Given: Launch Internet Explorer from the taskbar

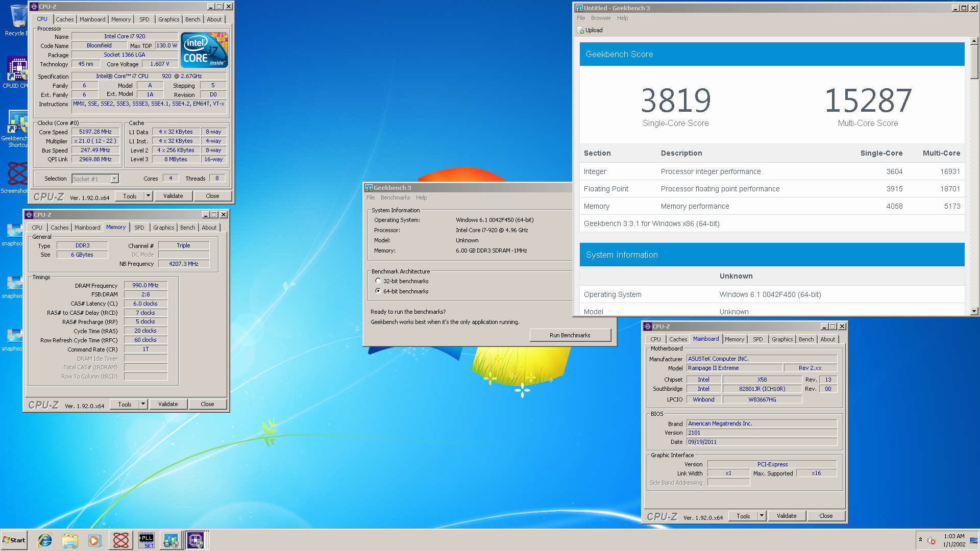Looking at the screenshot, I should click(45, 540).
